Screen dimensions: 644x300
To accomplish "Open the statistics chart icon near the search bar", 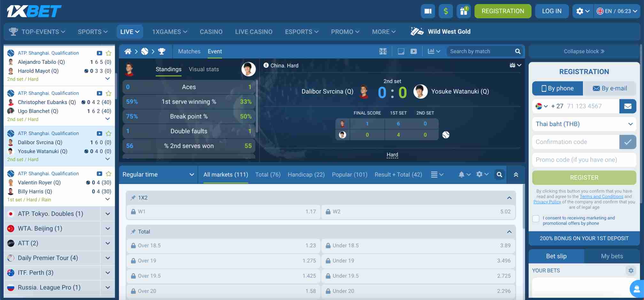I will [x=431, y=51].
